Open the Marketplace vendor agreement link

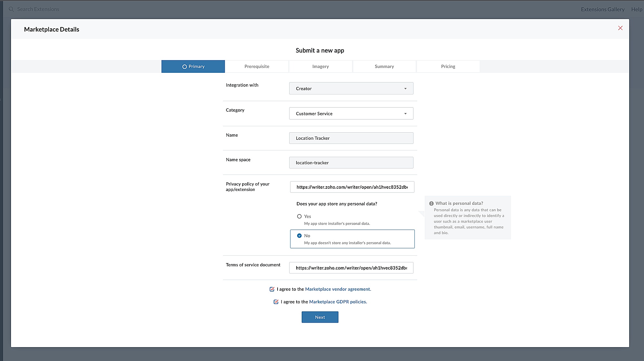338,289
